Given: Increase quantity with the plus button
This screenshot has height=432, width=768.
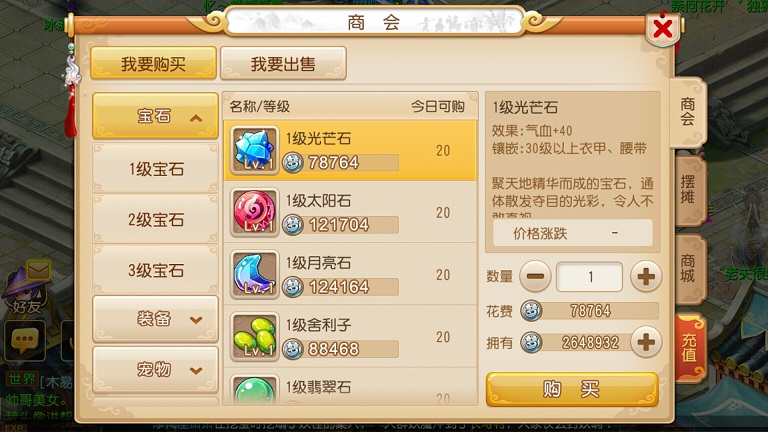Looking at the screenshot, I should click(646, 277).
